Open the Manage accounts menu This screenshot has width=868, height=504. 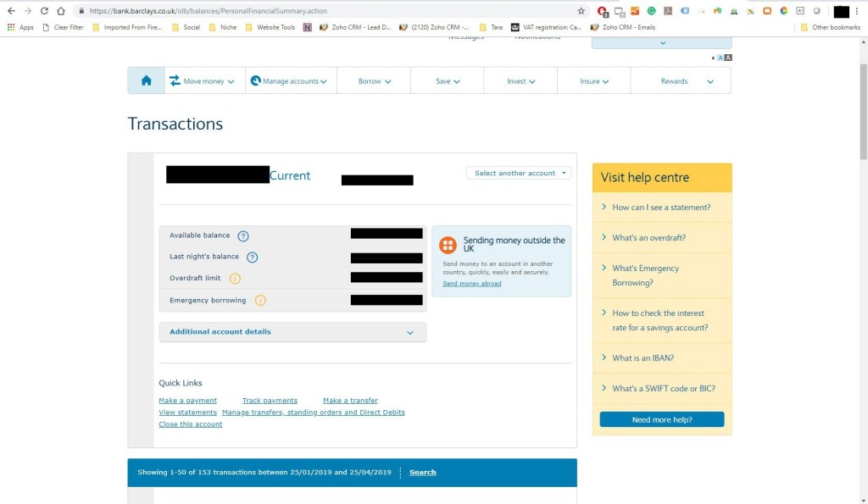click(x=288, y=80)
